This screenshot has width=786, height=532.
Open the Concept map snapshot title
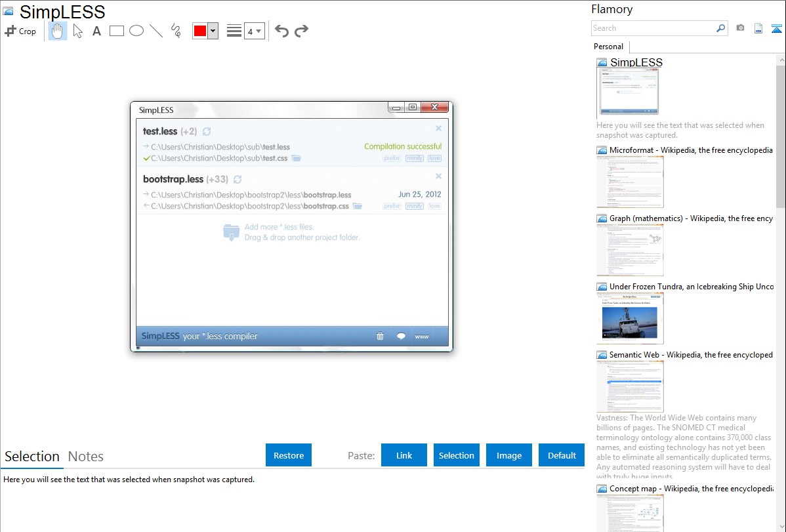(691, 488)
